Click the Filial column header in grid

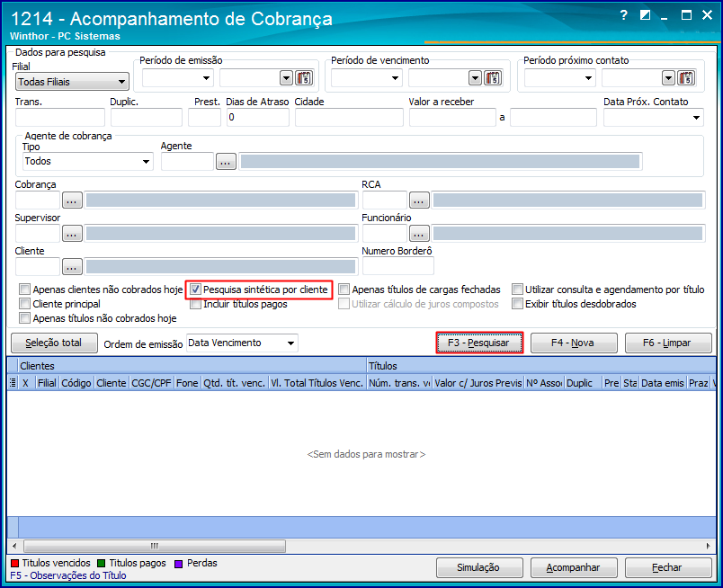tap(47, 383)
